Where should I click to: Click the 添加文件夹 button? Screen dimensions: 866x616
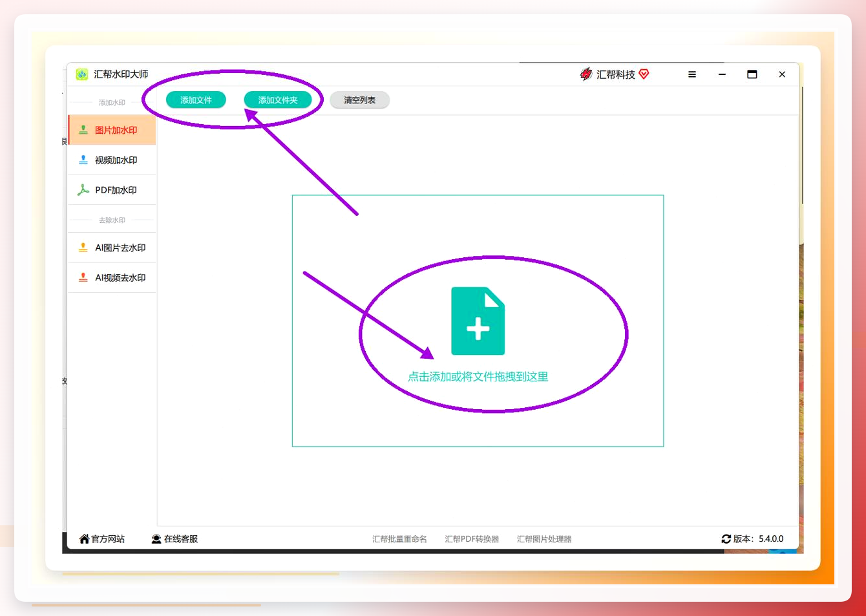pyautogui.click(x=278, y=100)
